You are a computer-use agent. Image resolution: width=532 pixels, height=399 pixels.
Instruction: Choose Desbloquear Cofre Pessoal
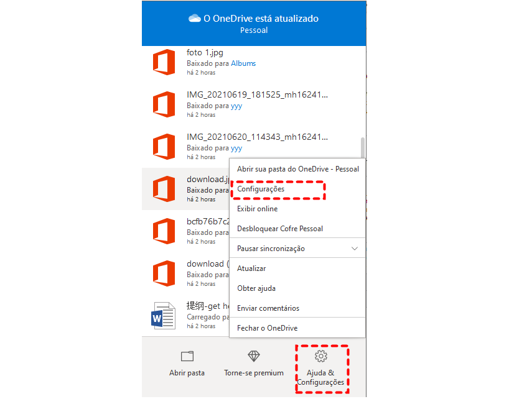[297, 229]
